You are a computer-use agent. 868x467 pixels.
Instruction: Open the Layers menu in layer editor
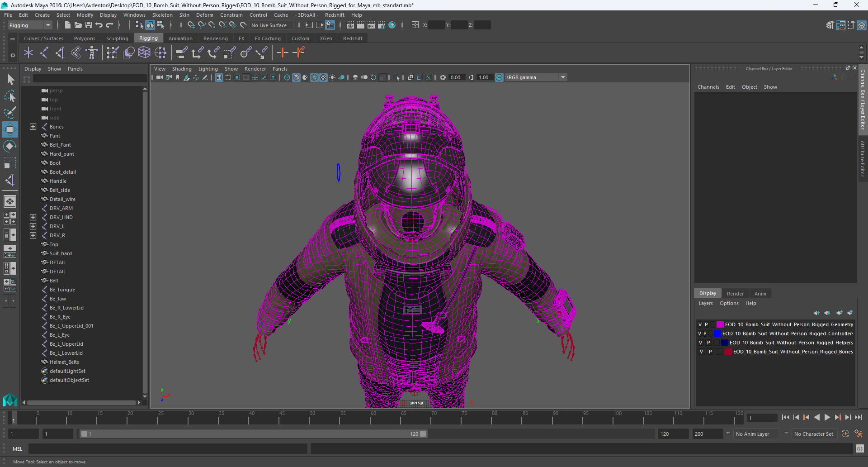coord(706,303)
